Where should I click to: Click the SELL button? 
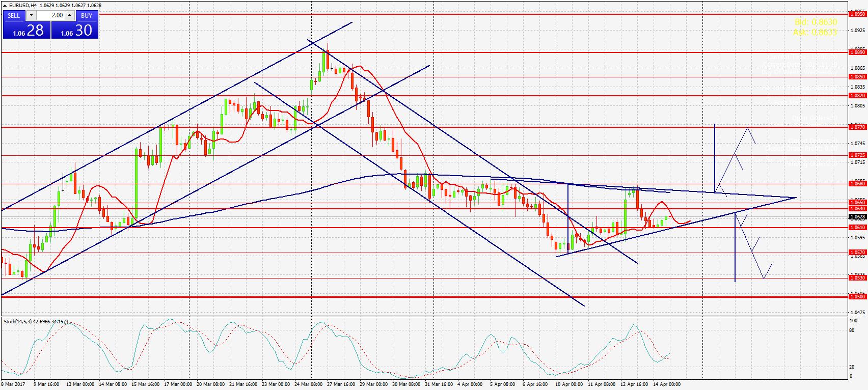click(14, 16)
